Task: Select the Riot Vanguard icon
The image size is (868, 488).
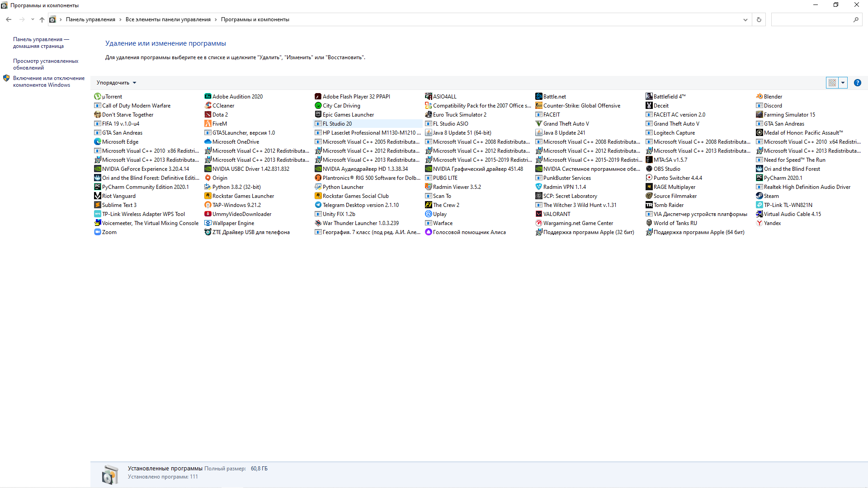Action: [97, 196]
